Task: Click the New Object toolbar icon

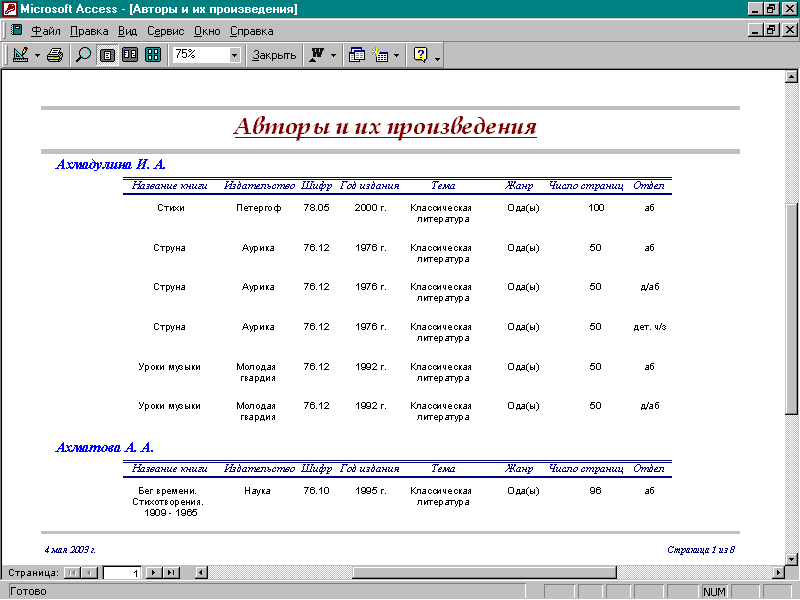Action: coord(381,55)
